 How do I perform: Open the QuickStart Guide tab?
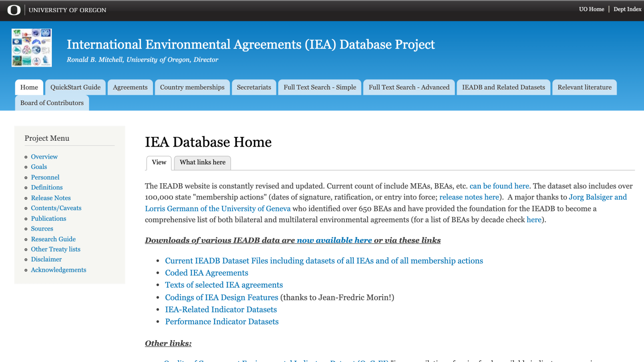click(76, 87)
